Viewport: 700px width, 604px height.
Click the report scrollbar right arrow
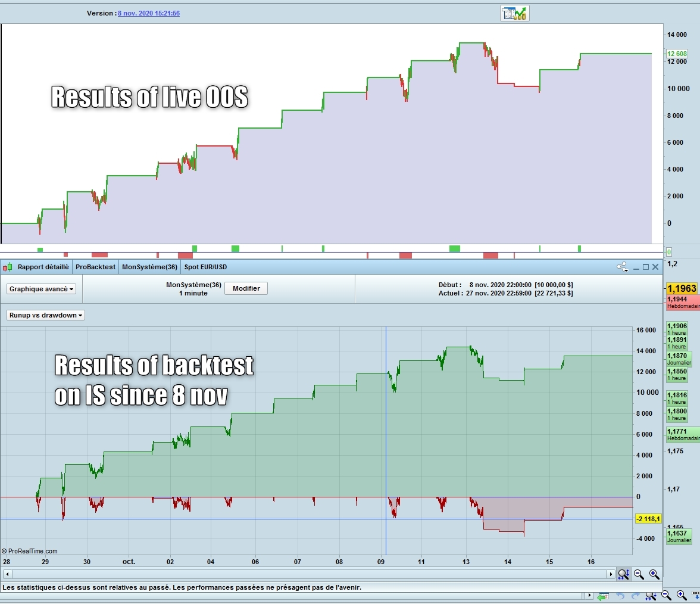tap(611, 574)
